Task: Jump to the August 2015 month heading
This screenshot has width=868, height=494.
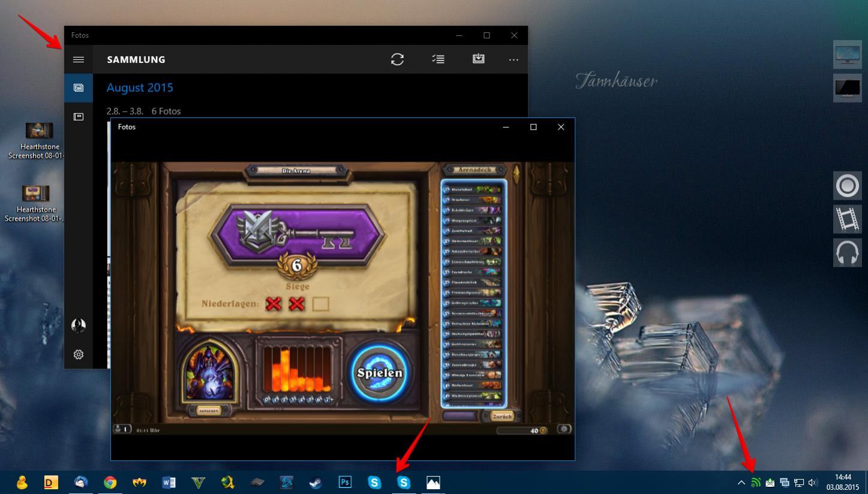Action: tap(140, 88)
